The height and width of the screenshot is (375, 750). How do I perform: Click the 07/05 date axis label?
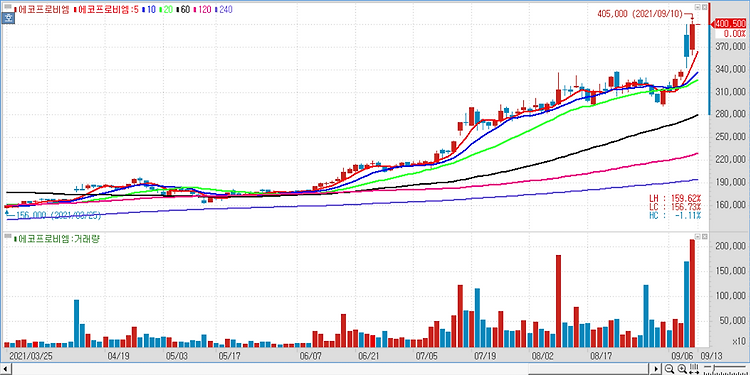click(x=427, y=356)
